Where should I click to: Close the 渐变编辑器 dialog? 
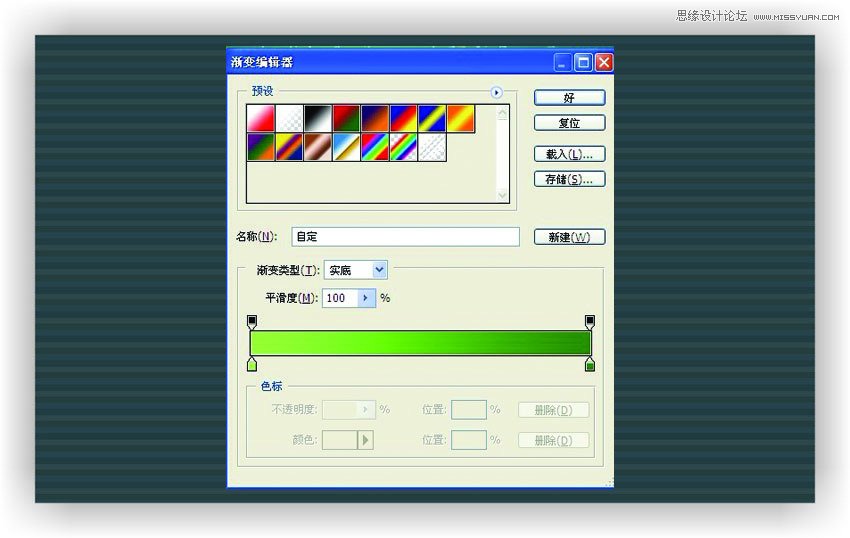click(604, 62)
